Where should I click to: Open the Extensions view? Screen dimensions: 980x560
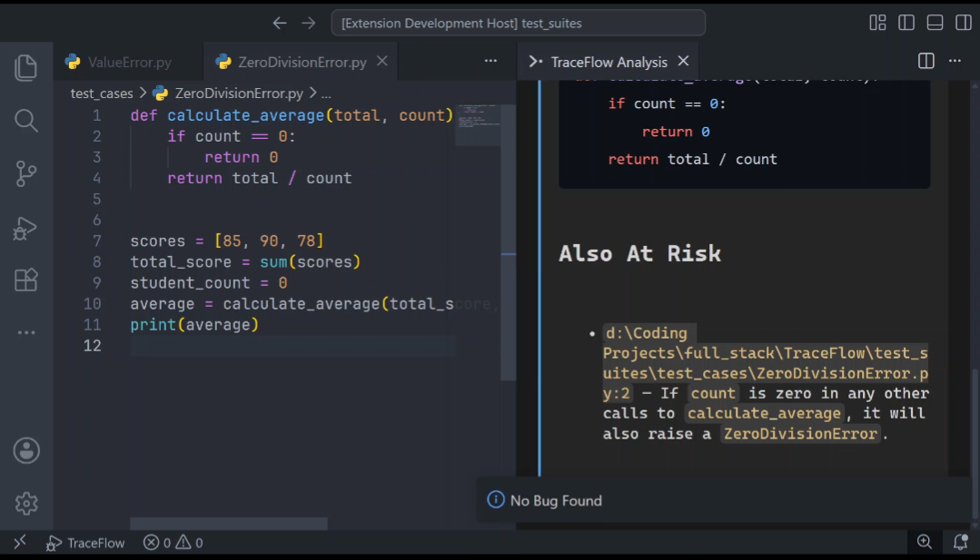25,280
